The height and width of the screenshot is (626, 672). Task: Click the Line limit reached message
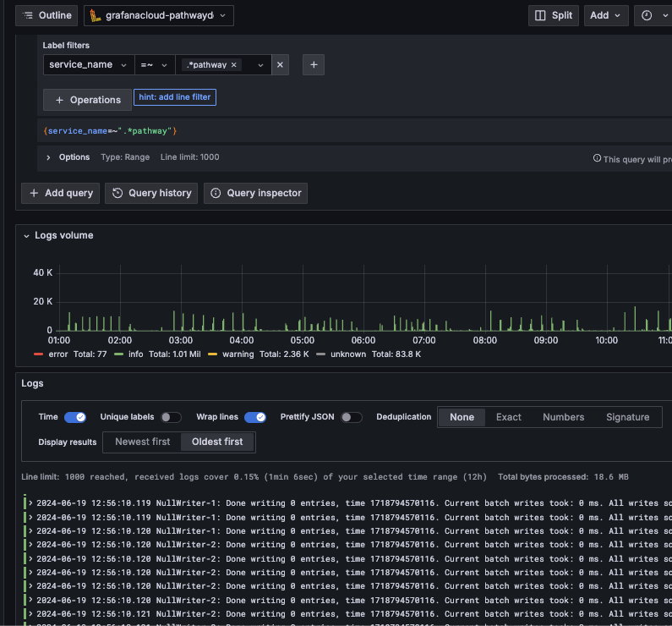coord(254,477)
